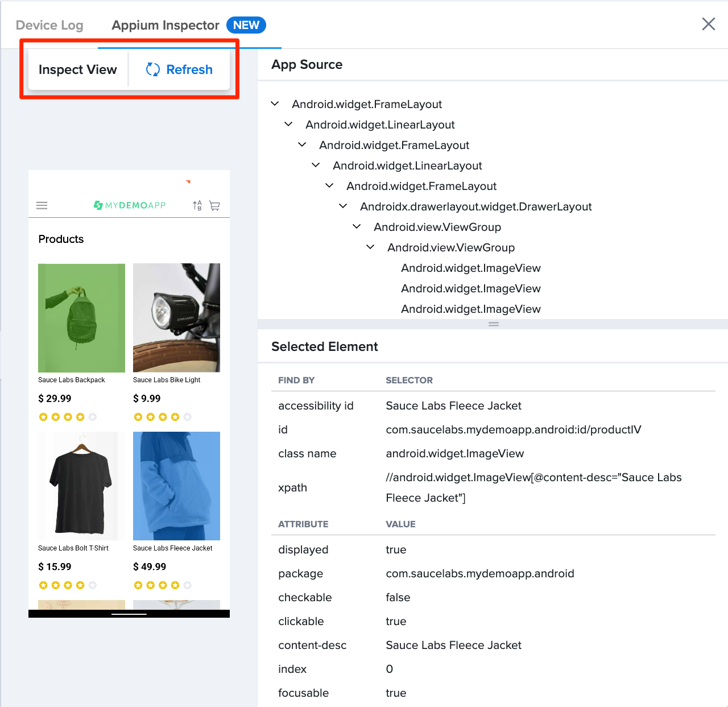This screenshot has height=707, width=728.
Task: Collapse the root Android.widget.FrameLayout node
Action: click(x=275, y=104)
